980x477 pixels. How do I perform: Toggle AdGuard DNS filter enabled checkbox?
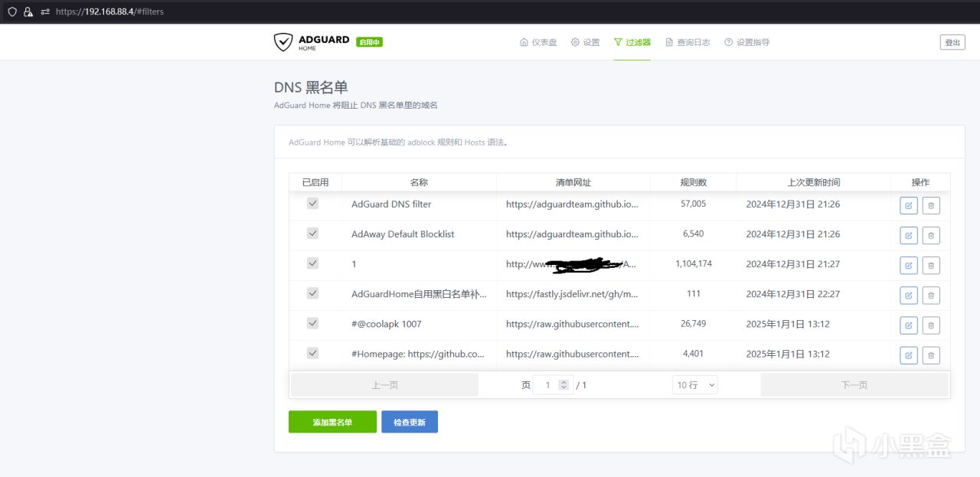312,204
